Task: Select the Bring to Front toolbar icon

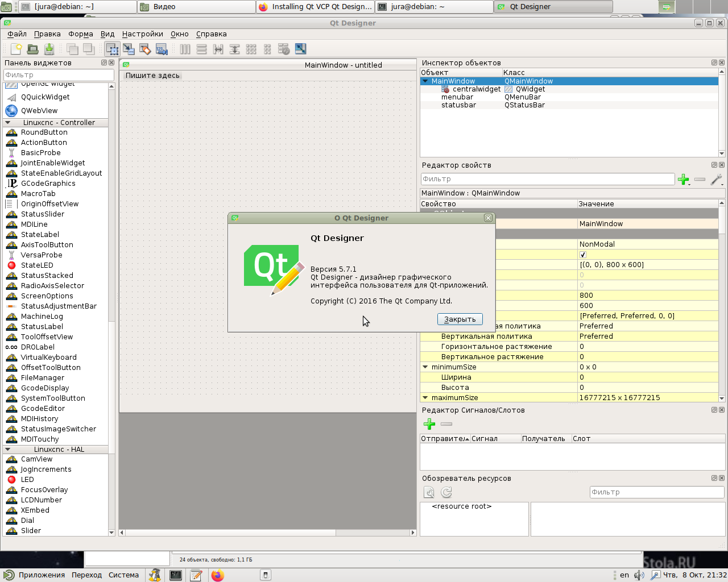Action: pos(89,49)
